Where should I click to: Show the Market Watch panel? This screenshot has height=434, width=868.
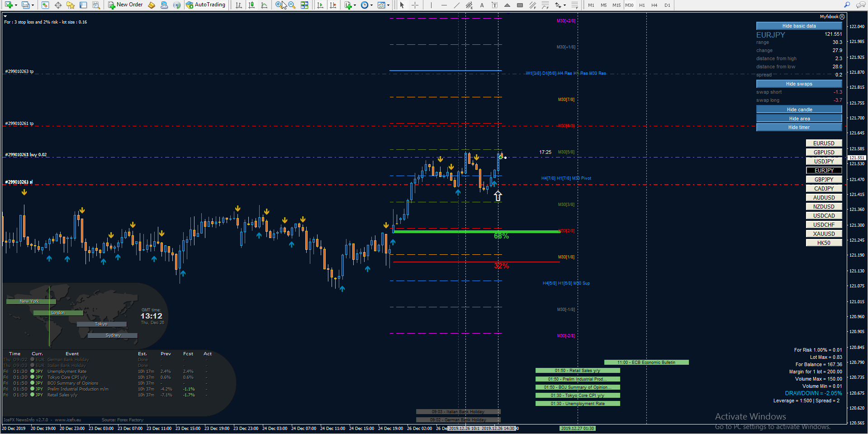click(45, 5)
